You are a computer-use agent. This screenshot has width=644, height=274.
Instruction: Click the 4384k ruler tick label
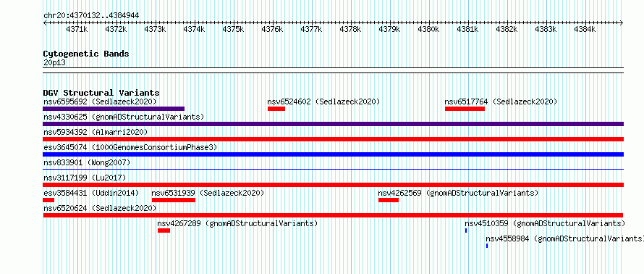pyautogui.click(x=585, y=29)
